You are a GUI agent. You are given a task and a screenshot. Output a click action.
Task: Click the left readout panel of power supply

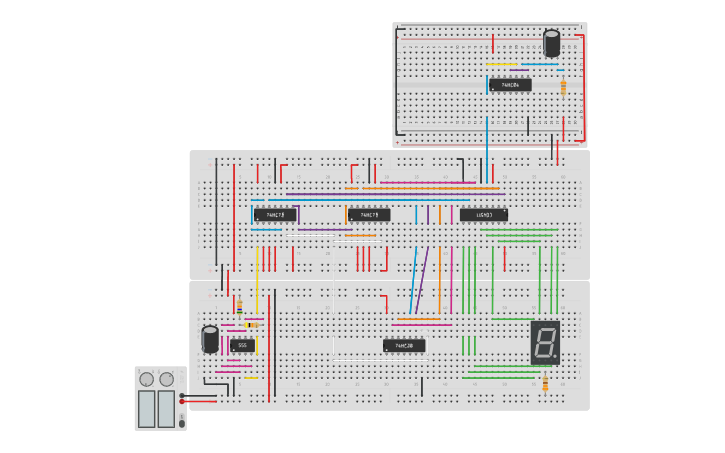point(147,408)
